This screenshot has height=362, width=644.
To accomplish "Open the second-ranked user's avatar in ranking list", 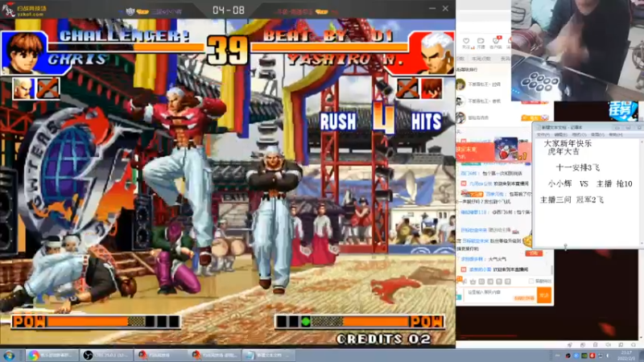I will [460, 101].
